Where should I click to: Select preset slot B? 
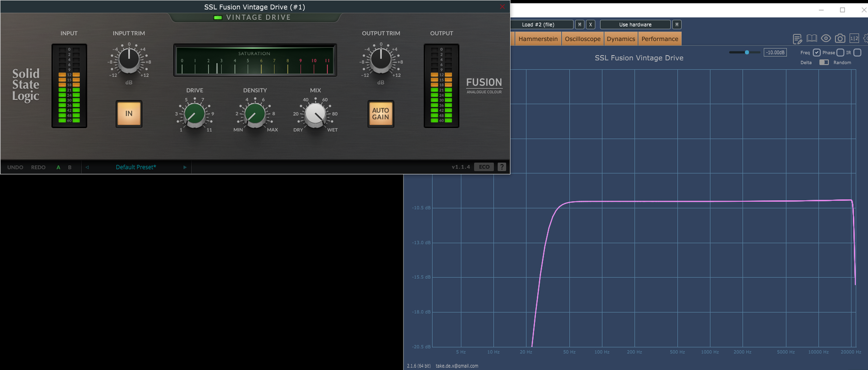click(x=70, y=167)
